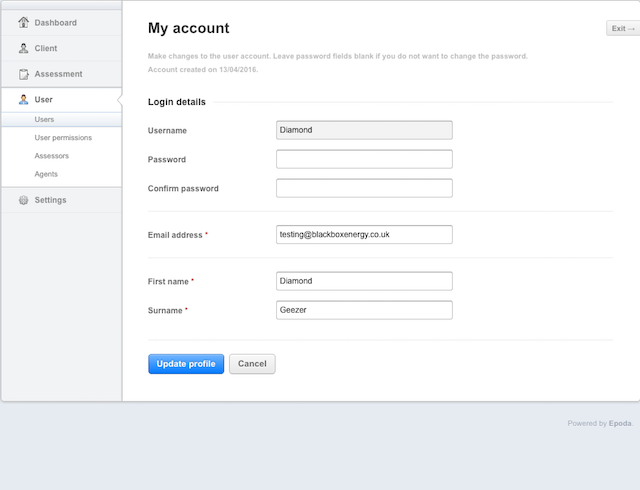
Task: Open the Dashboard menu item
Action: tap(61, 23)
